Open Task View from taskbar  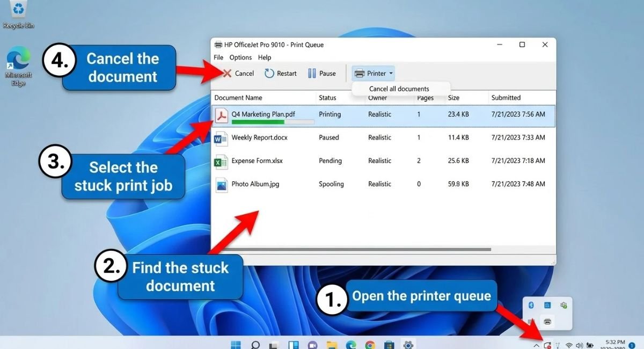point(274,344)
